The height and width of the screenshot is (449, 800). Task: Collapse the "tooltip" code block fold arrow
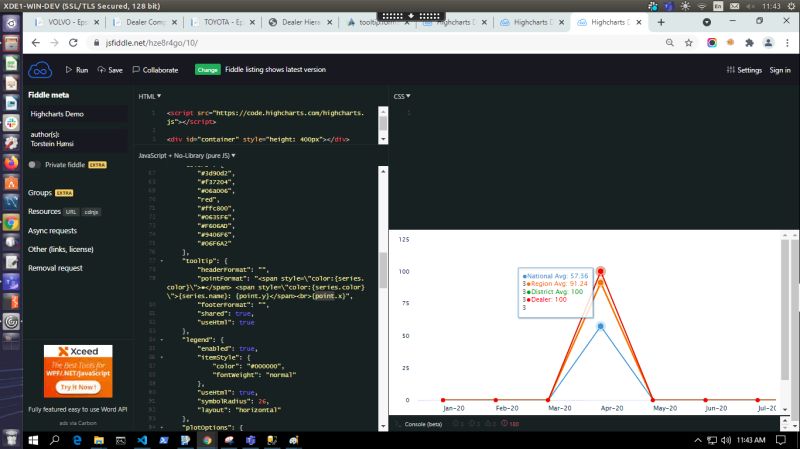point(162,261)
